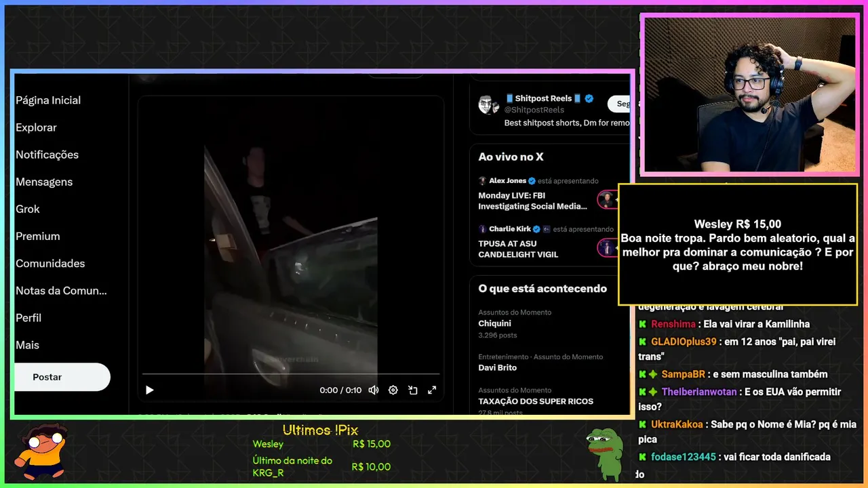Open Charlie Kirk small avatar
This screenshot has height=488, width=868.
[x=482, y=229]
